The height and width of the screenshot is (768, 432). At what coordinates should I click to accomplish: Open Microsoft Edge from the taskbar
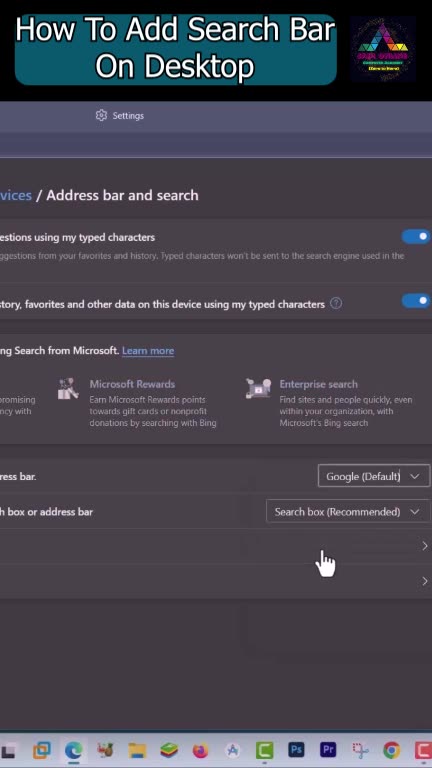click(73, 750)
